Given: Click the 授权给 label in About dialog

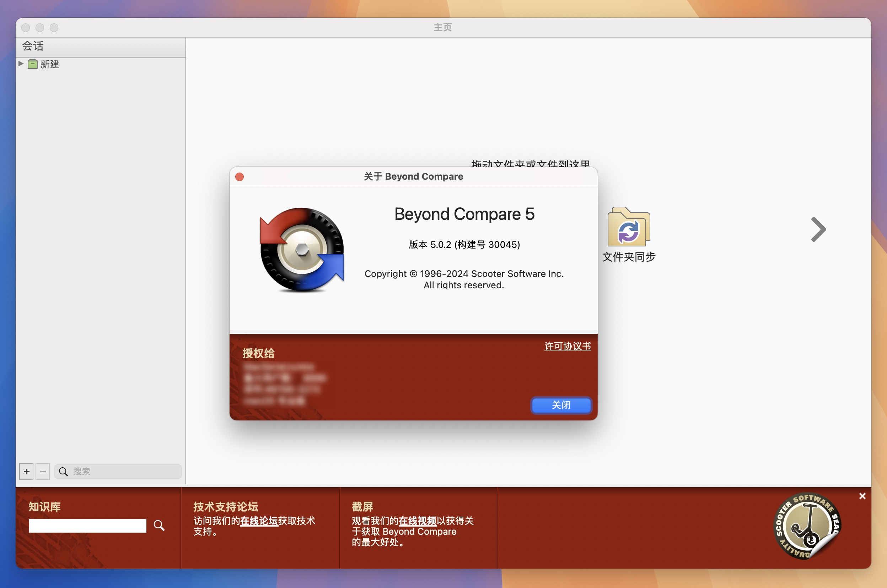Looking at the screenshot, I should coord(258,353).
